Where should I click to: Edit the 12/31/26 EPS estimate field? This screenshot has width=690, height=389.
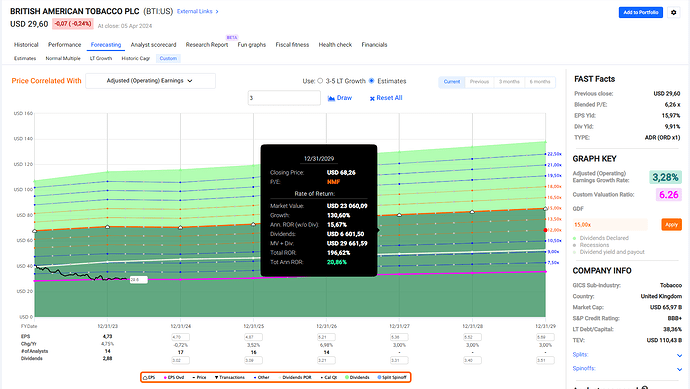tap(327, 337)
